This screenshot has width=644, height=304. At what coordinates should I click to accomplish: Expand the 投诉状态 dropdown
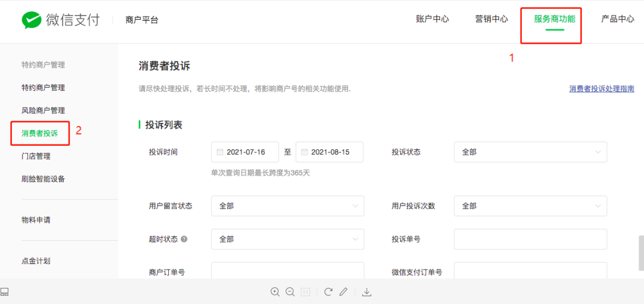pyautogui.click(x=530, y=152)
